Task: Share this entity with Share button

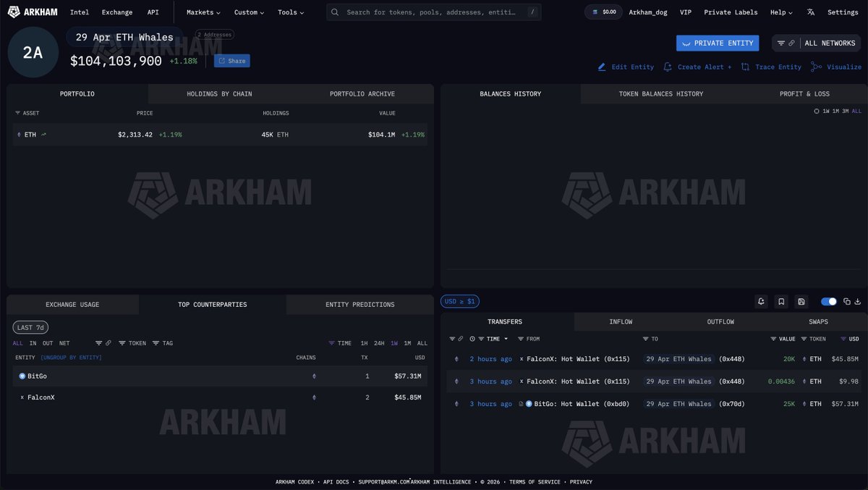Action: tap(232, 61)
